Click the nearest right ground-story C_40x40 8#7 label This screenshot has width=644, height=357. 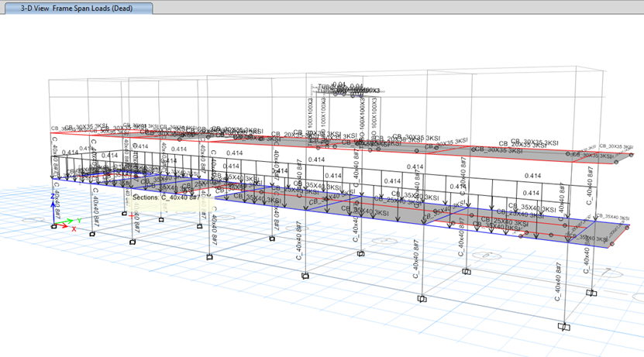(559, 283)
